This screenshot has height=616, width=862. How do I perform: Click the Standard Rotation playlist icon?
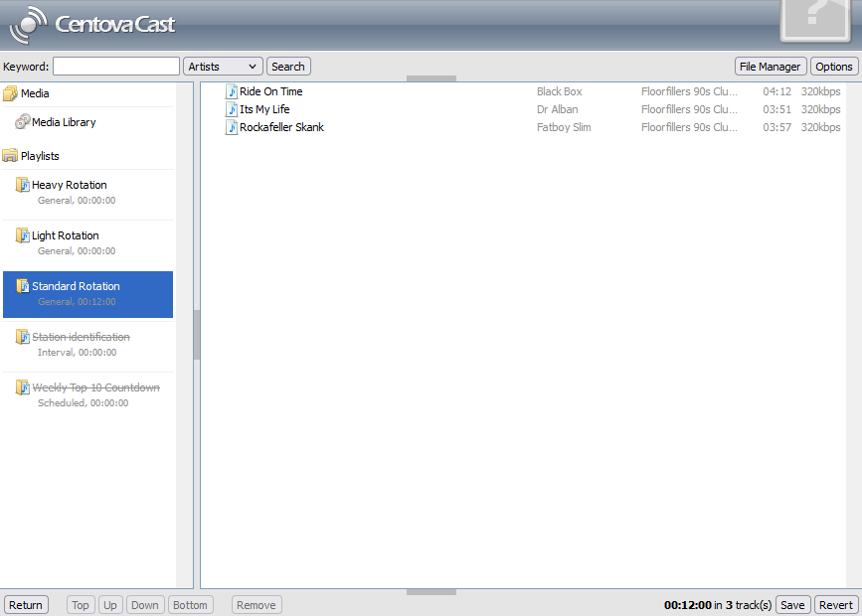click(x=23, y=286)
